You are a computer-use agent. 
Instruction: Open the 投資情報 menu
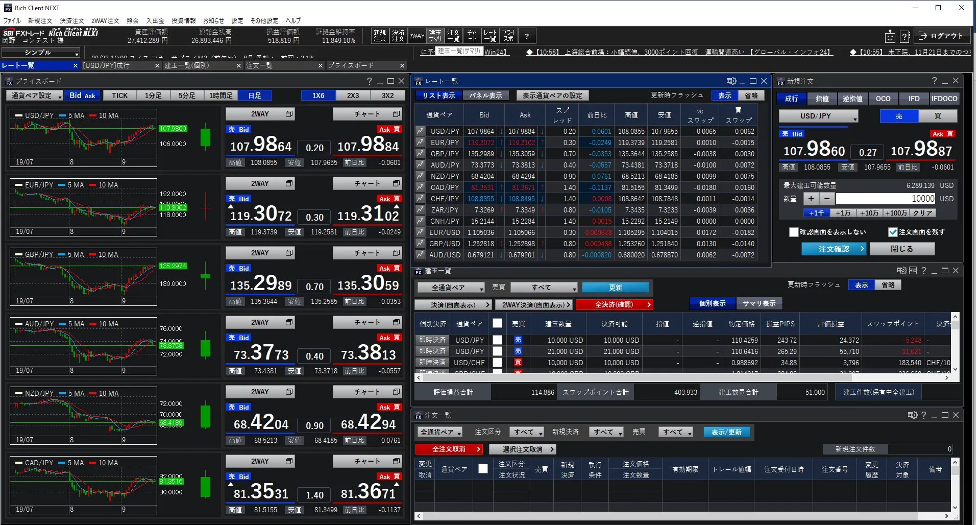(183, 21)
